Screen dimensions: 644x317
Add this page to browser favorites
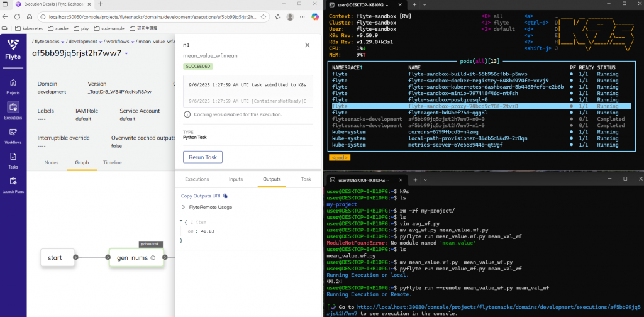tap(264, 17)
